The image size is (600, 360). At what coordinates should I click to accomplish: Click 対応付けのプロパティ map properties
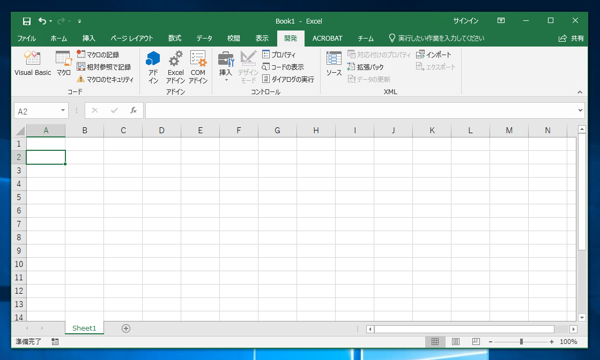[379, 55]
